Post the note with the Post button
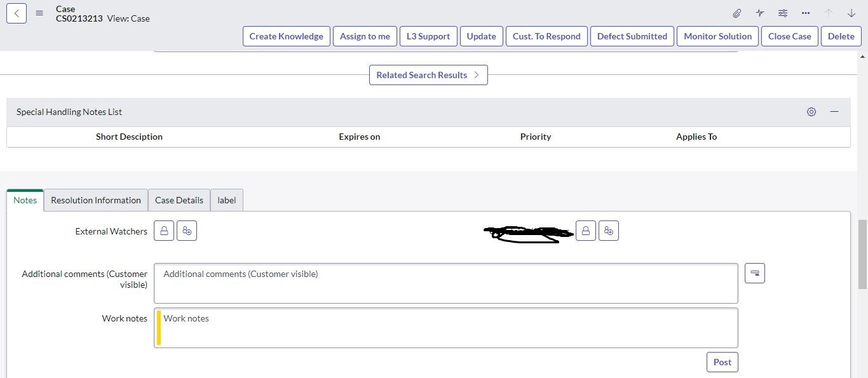 (722, 362)
